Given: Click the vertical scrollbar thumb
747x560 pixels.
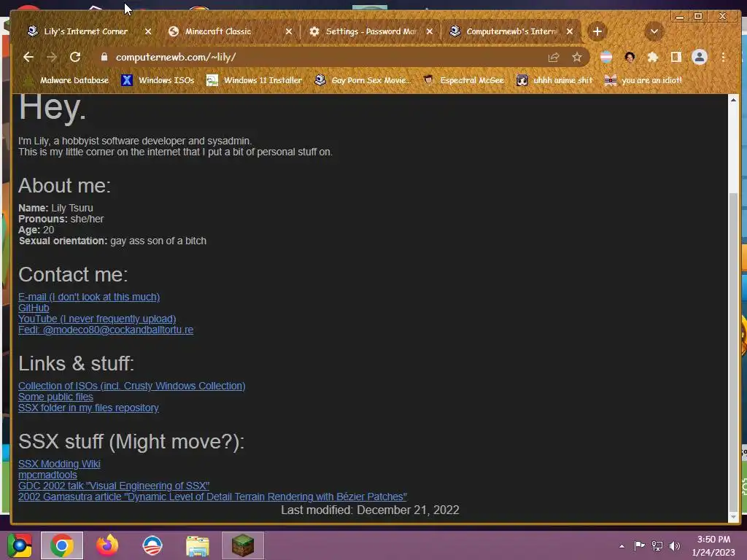Looking at the screenshot, I should (733, 351).
